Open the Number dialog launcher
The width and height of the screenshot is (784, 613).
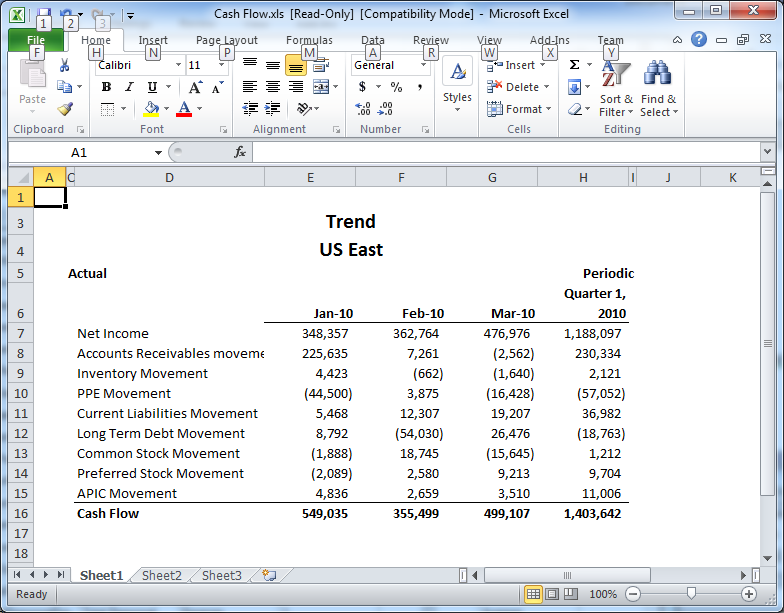pyautogui.click(x=425, y=130)
